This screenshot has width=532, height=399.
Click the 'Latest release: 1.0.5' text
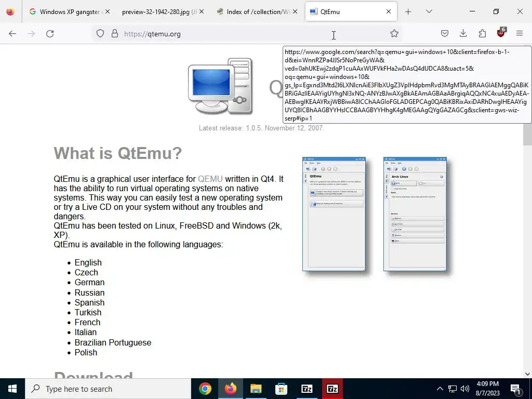[x=262, y=128]
